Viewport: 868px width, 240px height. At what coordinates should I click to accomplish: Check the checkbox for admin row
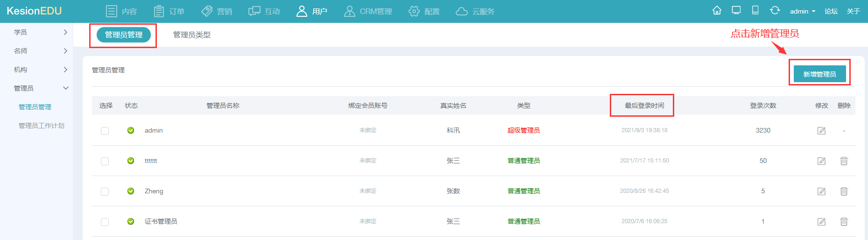click(x=105, y=131)
